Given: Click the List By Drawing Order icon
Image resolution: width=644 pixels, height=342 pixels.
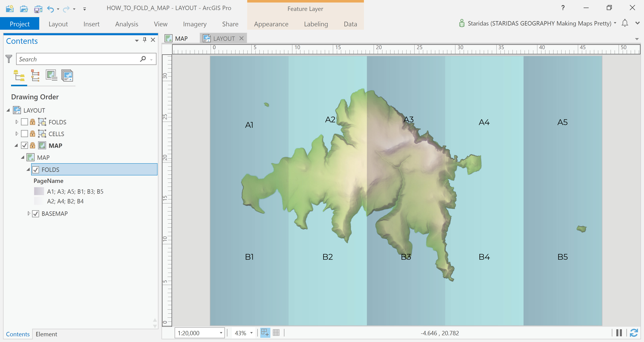Looking at the screenshot, I should 19,75.
